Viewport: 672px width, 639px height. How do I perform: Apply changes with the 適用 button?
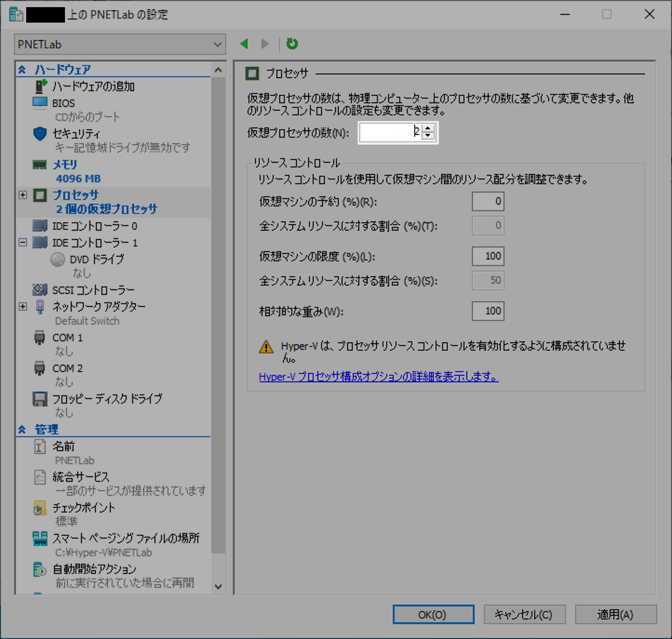click(x=615, y=614)
